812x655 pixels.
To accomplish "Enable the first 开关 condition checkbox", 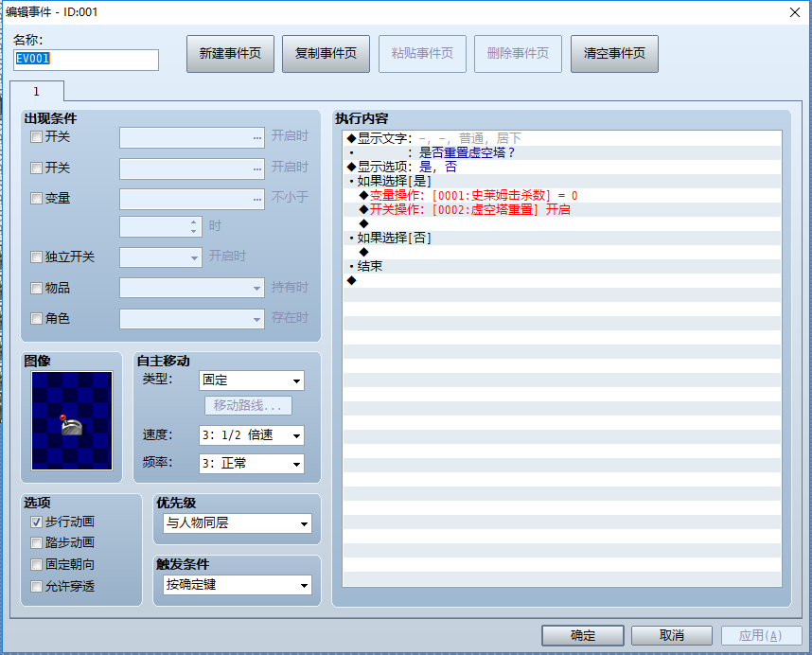I will pos(36,137).
